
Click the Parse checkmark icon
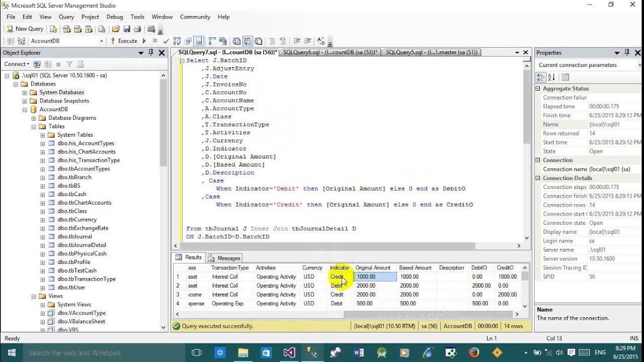(166, 41)
